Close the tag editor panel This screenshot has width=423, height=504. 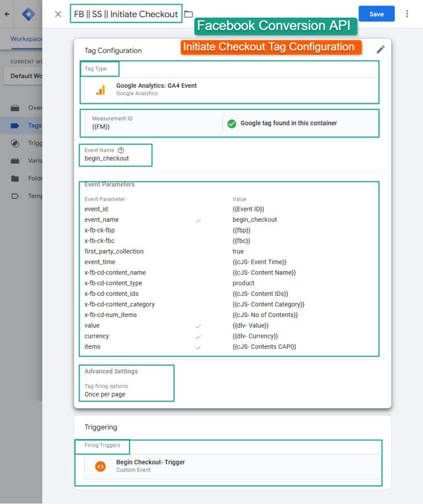58,14
